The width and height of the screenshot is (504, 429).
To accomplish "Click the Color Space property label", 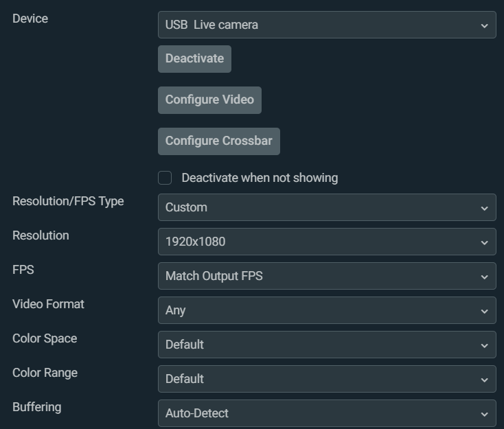I will (45, 338).
